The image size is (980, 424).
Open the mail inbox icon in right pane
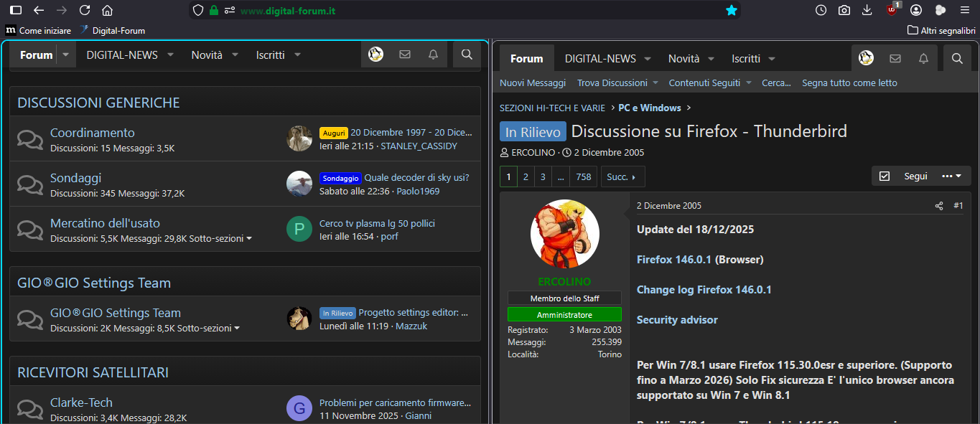pos(895,58)
